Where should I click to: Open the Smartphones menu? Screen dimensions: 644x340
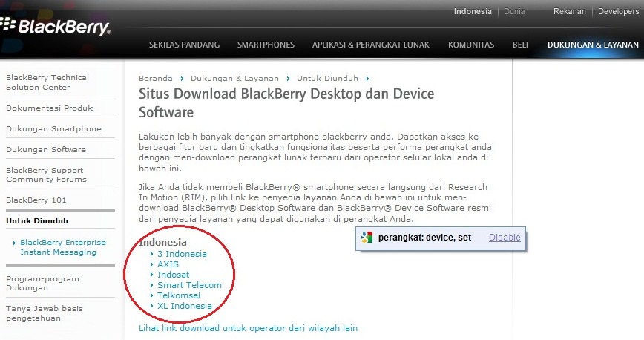(x=266, y=45)
